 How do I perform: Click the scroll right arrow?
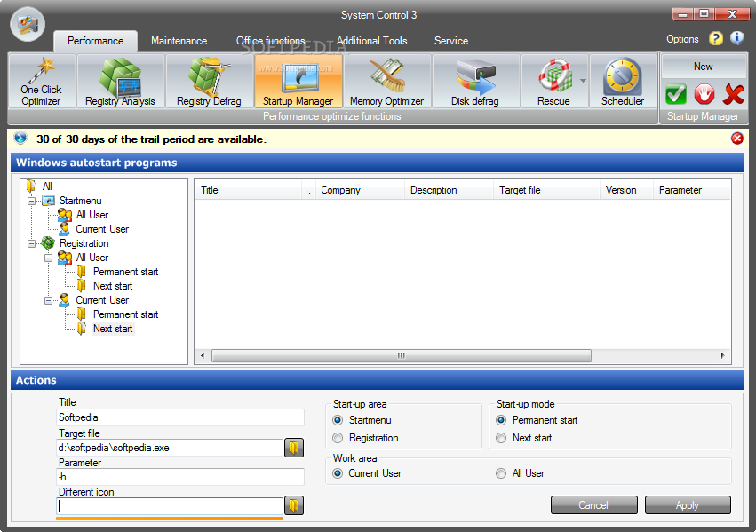(722, 355)
